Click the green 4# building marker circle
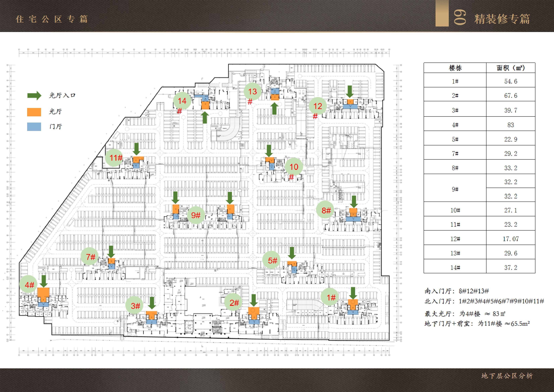554x392 pixels. 28,284
